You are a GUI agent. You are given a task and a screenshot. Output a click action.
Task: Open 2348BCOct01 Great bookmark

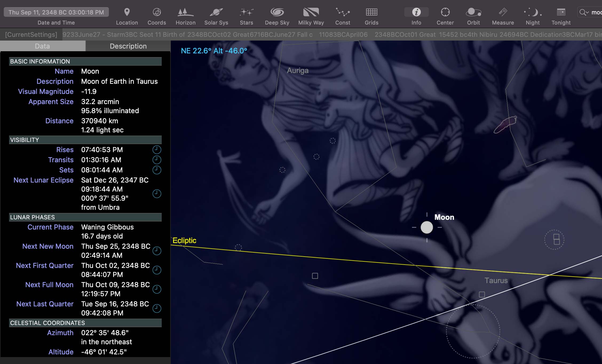tap(405, 35)
